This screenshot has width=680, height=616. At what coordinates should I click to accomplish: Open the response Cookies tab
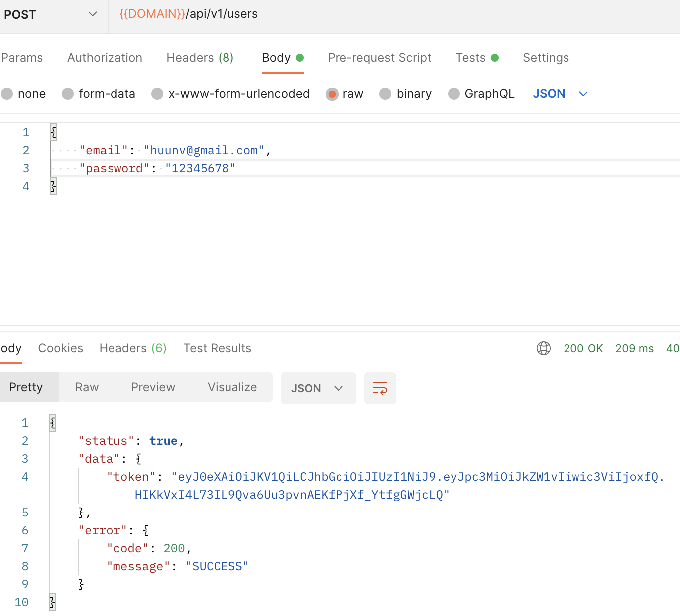coord(61,348)
